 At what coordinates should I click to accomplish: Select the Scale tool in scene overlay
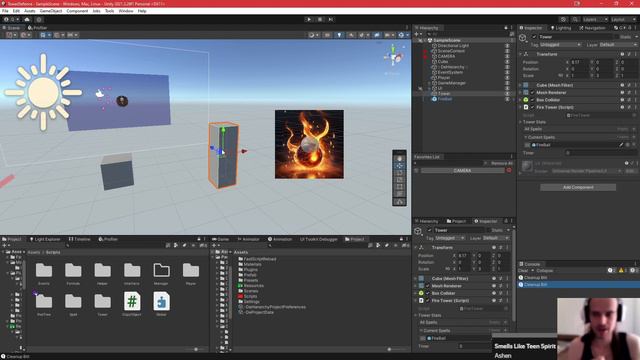[399, 180]
